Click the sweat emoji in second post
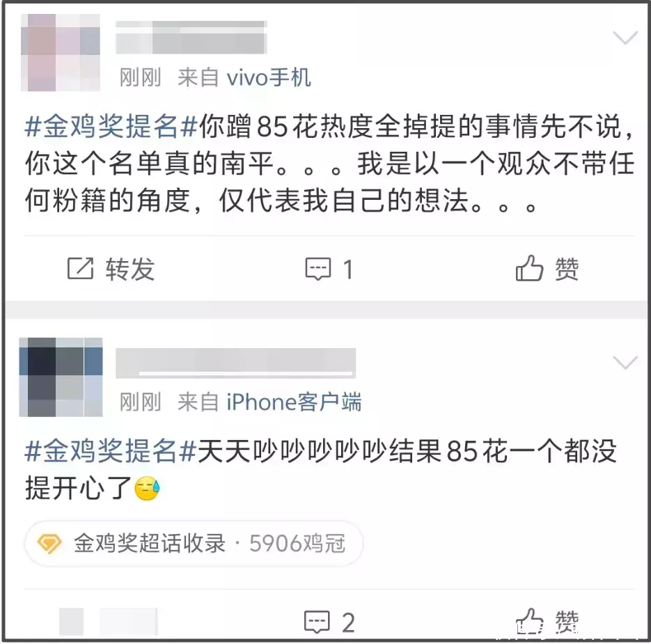 [x=148, y=488]
